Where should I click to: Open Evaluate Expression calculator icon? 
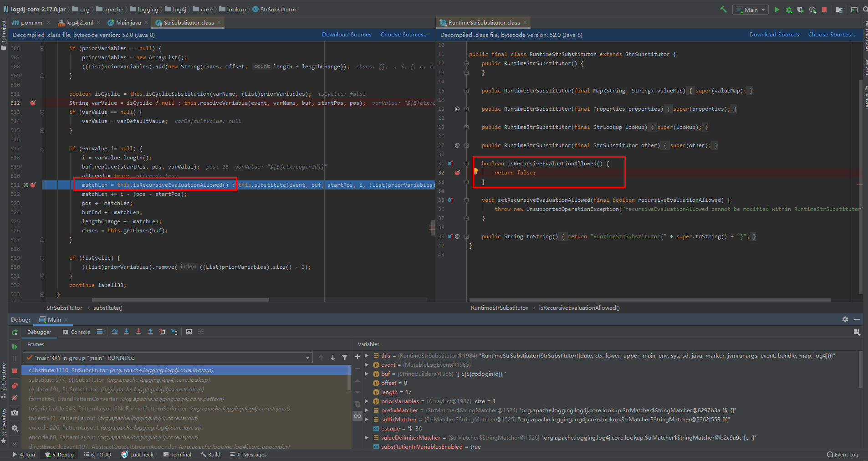click(189, 332)
